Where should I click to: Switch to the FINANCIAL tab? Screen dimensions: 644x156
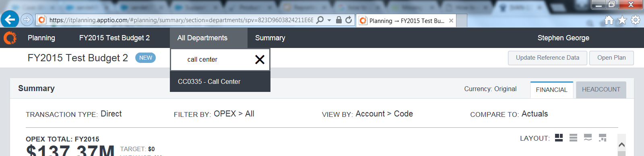coord(551,89)
